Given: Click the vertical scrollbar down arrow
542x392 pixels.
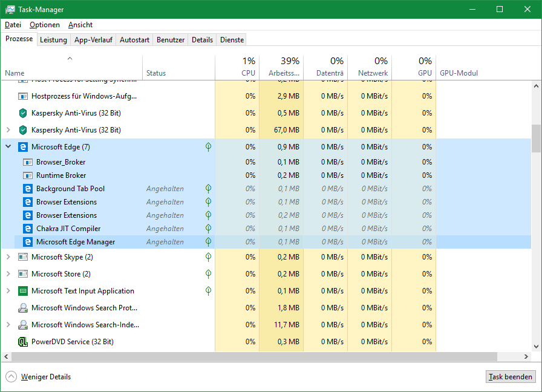Looking at the screenshot, I should pyautogui.click(x=536, y=347).
